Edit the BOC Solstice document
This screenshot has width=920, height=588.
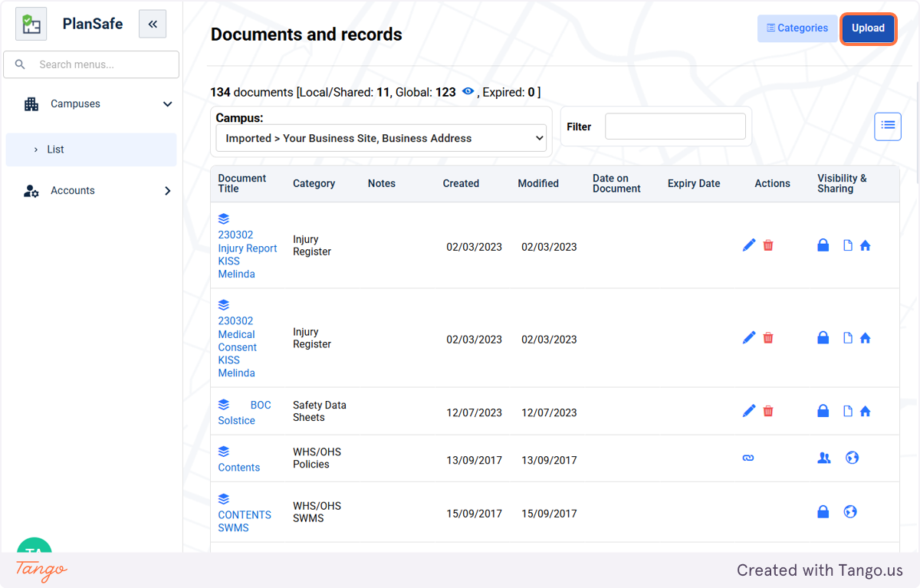[x=749, y=411]
